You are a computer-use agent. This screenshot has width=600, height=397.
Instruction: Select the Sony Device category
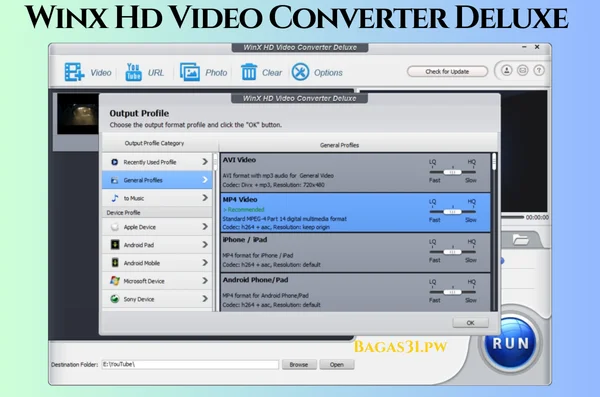coord(157,299)
